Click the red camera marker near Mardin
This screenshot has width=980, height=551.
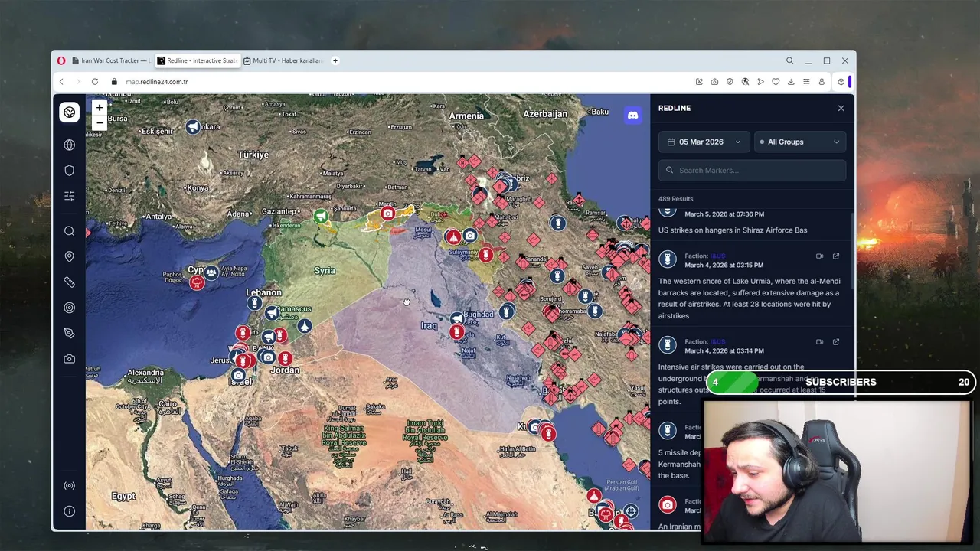pos(388,214)
